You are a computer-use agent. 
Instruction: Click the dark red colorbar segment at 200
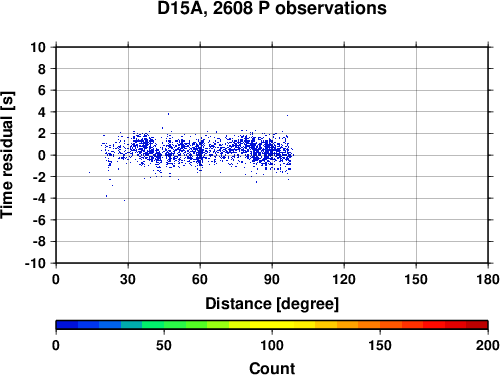[477, 325]
